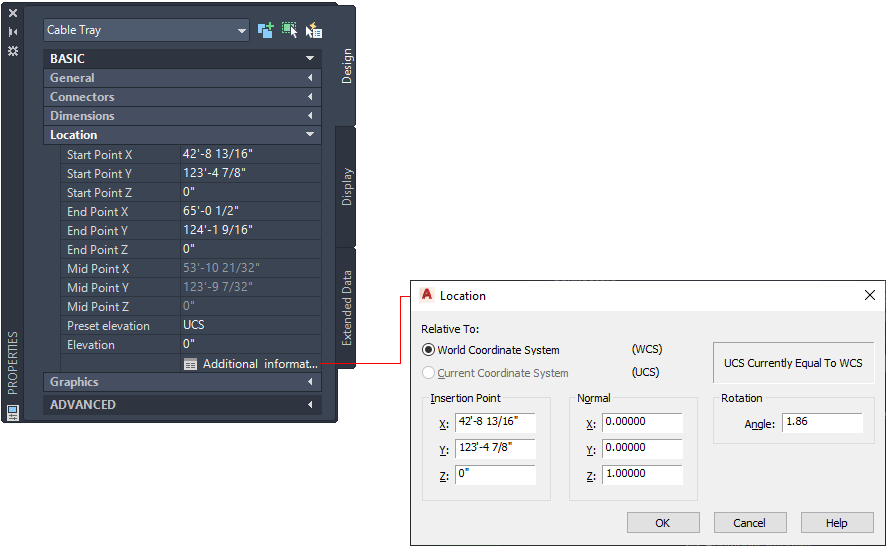Click the Start Point Y value 123'-4 7/8"

[250, 173]
